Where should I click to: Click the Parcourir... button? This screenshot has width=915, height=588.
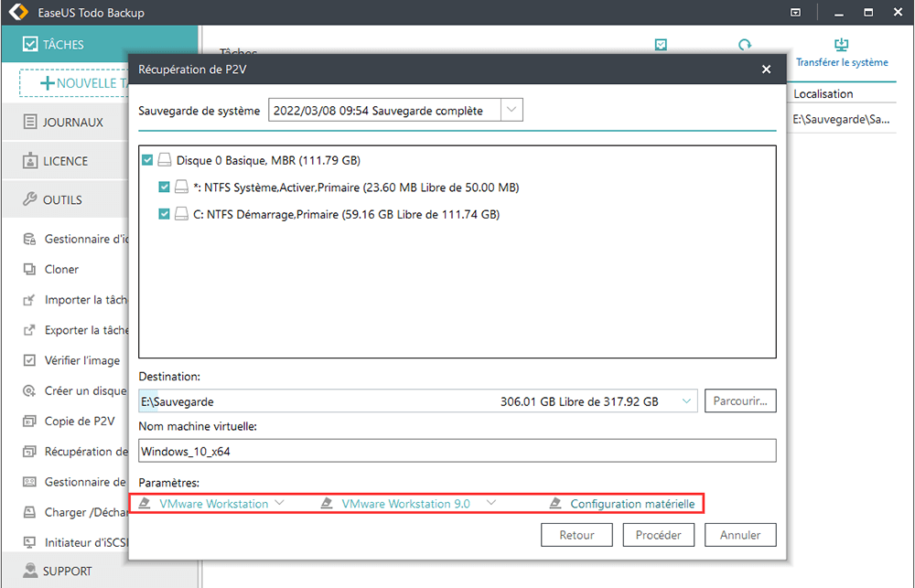pos(740,401)
